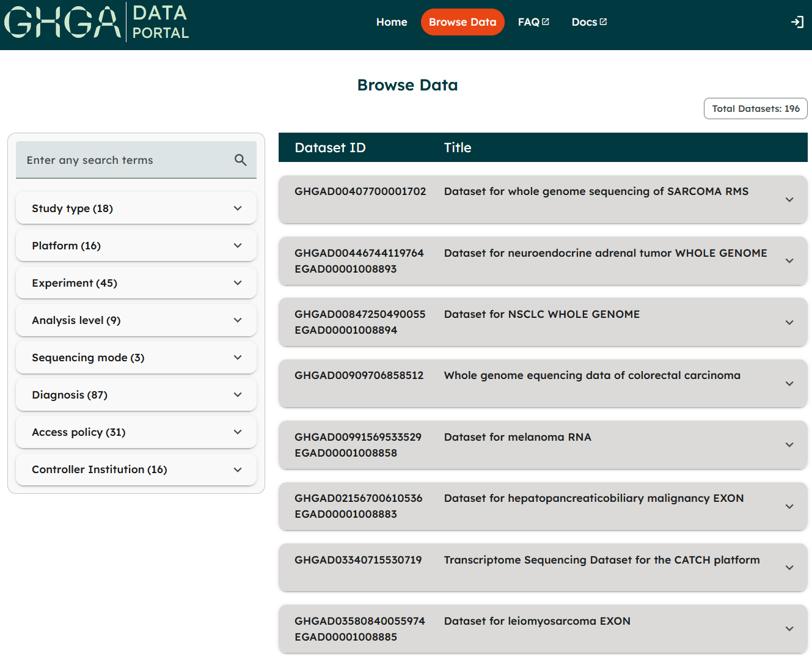Click dataset ID GHGAD00407700001702

360,191
